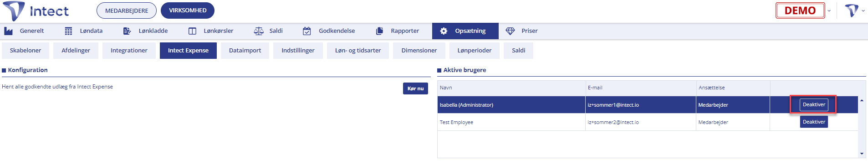Click the Saldi scales icon
Viewport: 868px width, 166px height.
[x=259, y=31]
